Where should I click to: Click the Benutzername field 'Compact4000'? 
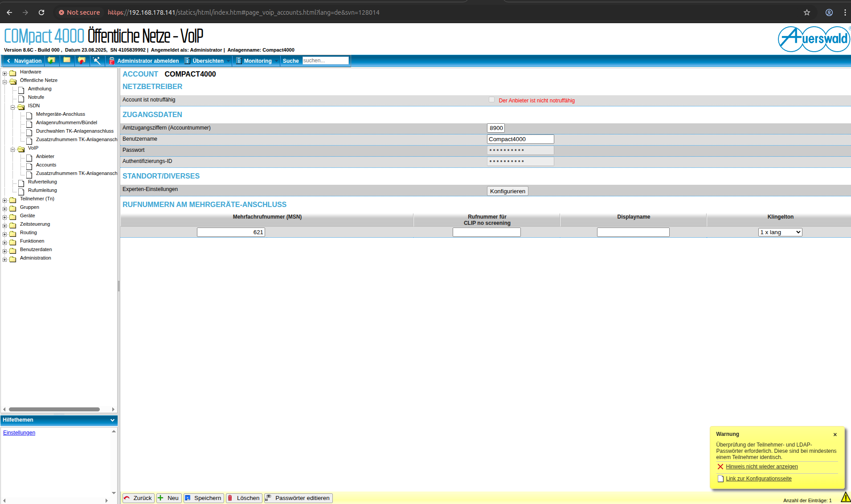click(520, 139)
